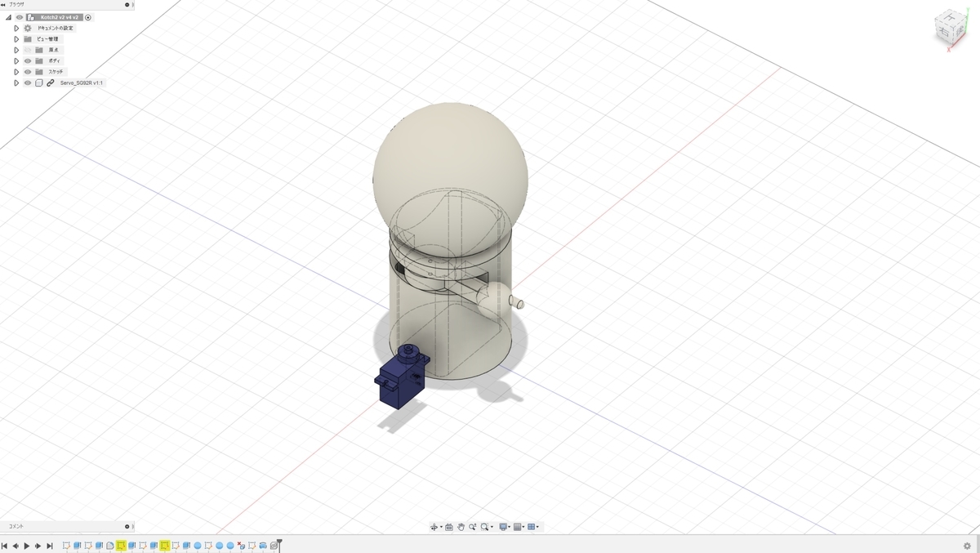
Task: Select the Pan hand tool
Action: [x=461, y=527]
